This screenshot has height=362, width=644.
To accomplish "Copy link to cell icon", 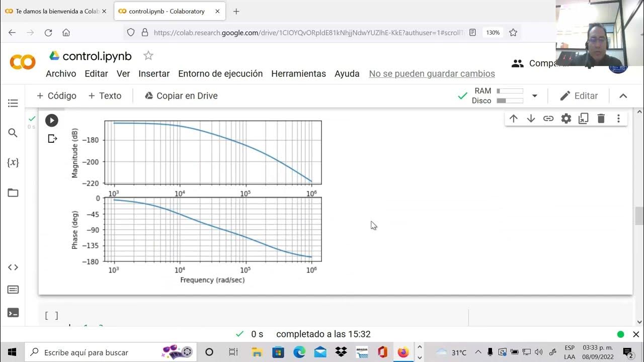I will [x=548, y=119].
